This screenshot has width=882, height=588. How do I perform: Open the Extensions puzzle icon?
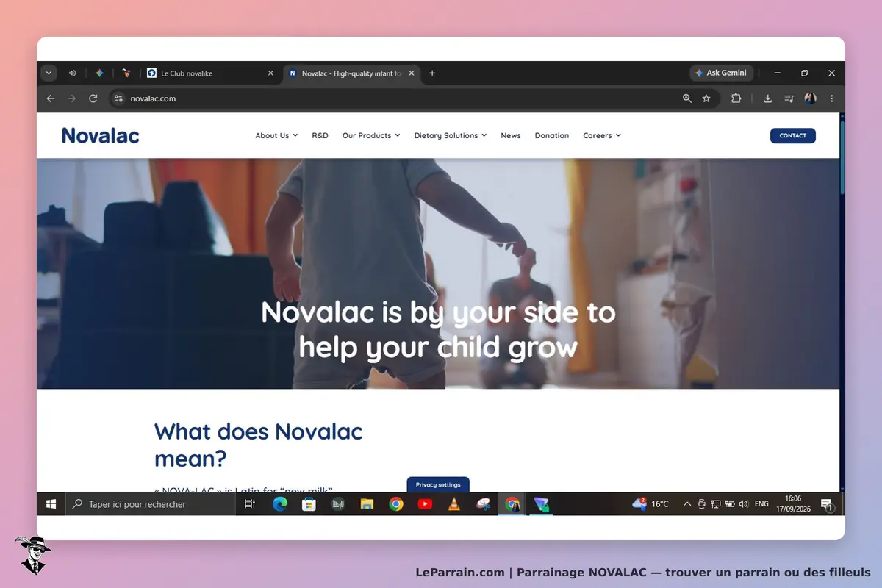point(736,98)
